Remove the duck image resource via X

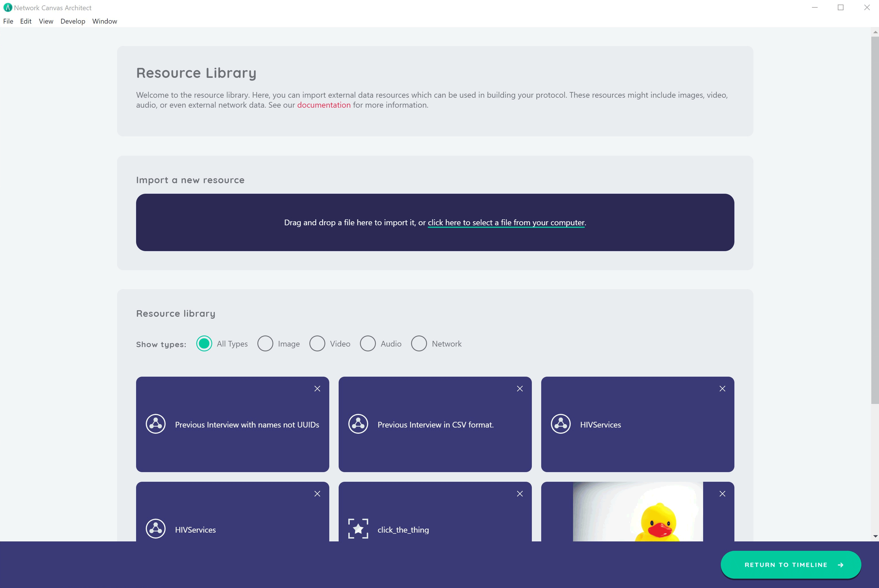(x=722, y=493)
